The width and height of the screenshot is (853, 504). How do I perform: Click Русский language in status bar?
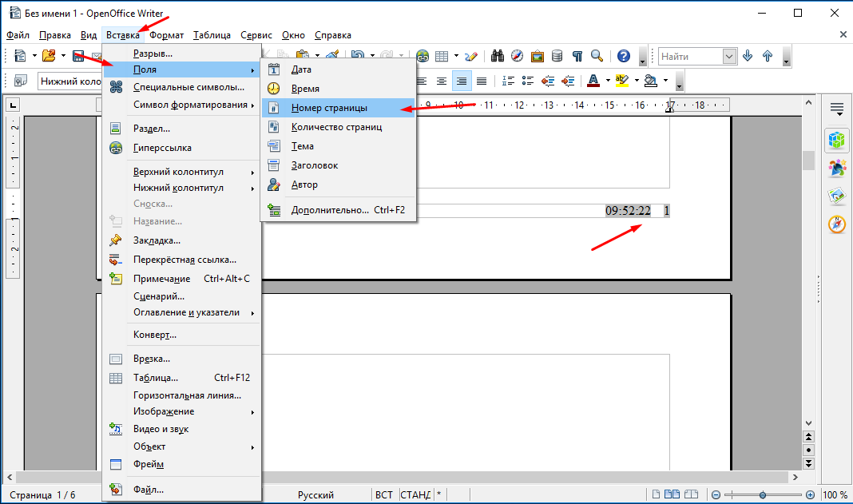tap(315, 494)
